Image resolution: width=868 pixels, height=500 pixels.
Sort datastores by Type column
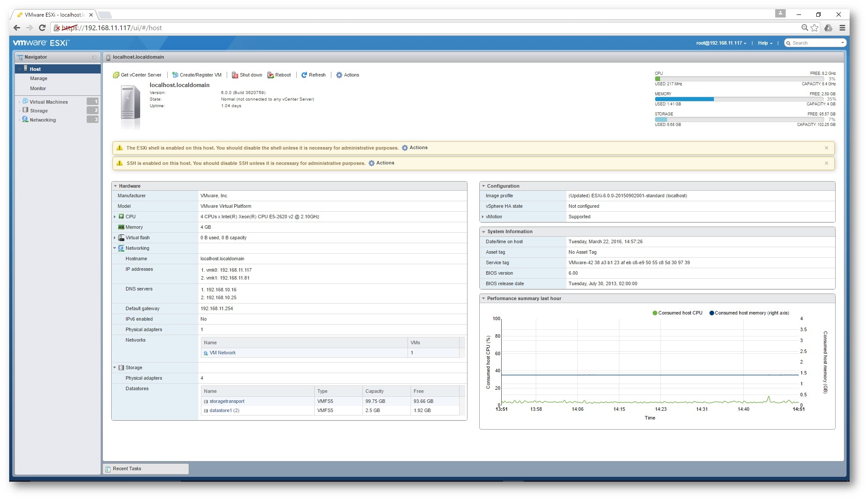pyautogui.click(x=338, y=391)
